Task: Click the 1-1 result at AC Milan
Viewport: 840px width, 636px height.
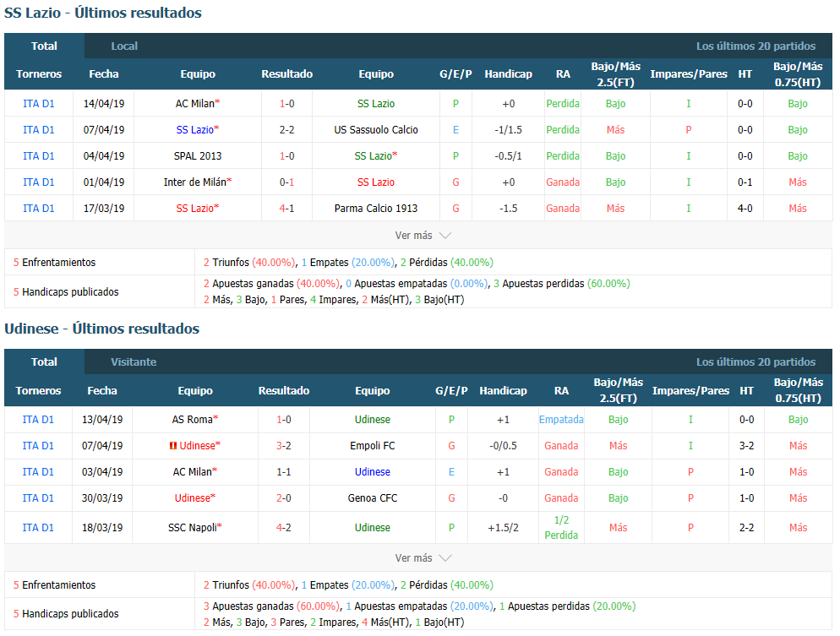Action: point(284,472)
